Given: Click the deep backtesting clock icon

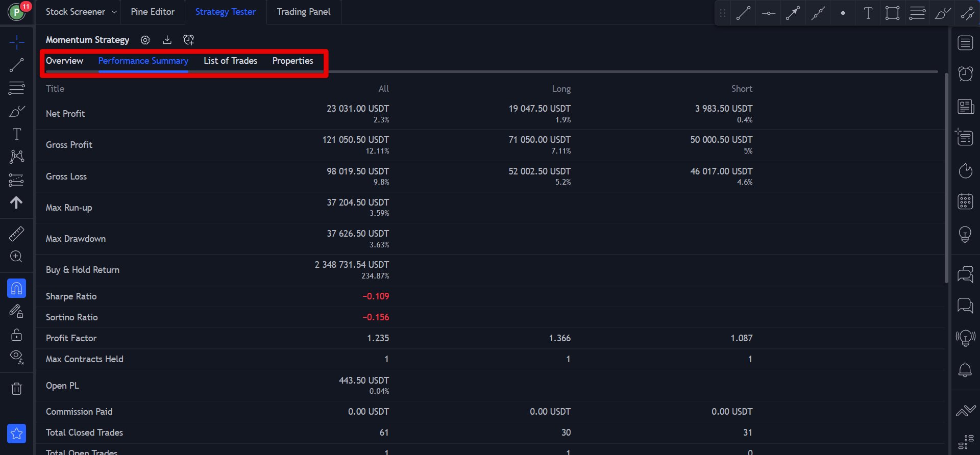Looking at the screenshot, I should coord(189,40).
